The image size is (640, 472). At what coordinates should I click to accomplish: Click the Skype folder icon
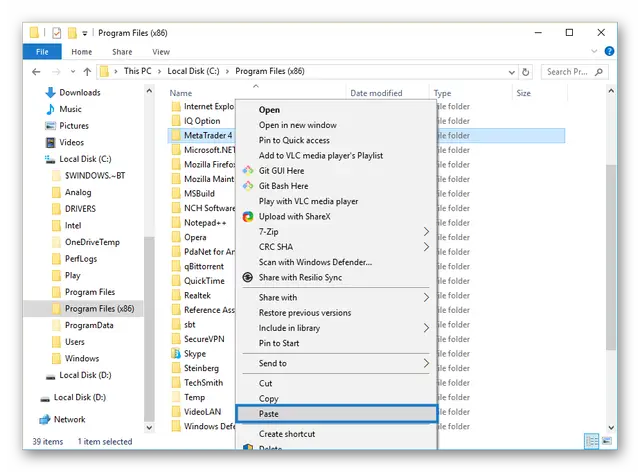176,354
